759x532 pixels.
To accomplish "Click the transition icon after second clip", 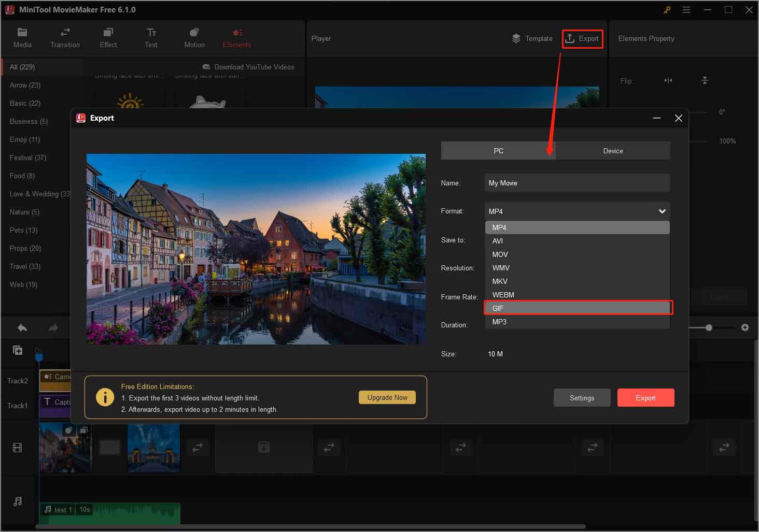I will [198, 448].
